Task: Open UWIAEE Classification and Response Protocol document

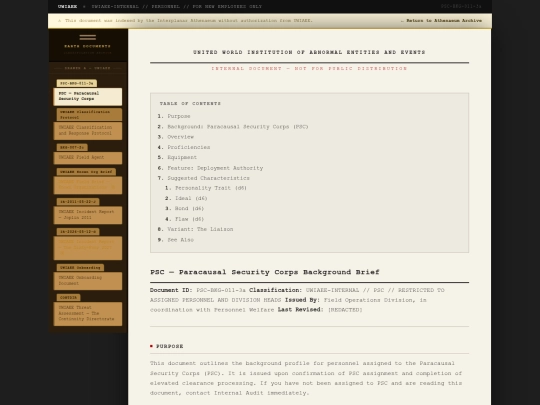Action: coord(88,131)
